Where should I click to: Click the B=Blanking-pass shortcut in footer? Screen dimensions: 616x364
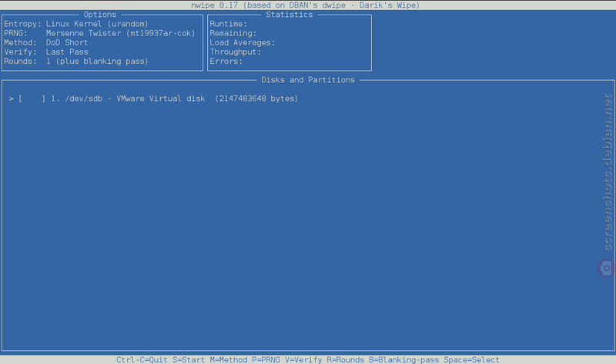(403, 359)
